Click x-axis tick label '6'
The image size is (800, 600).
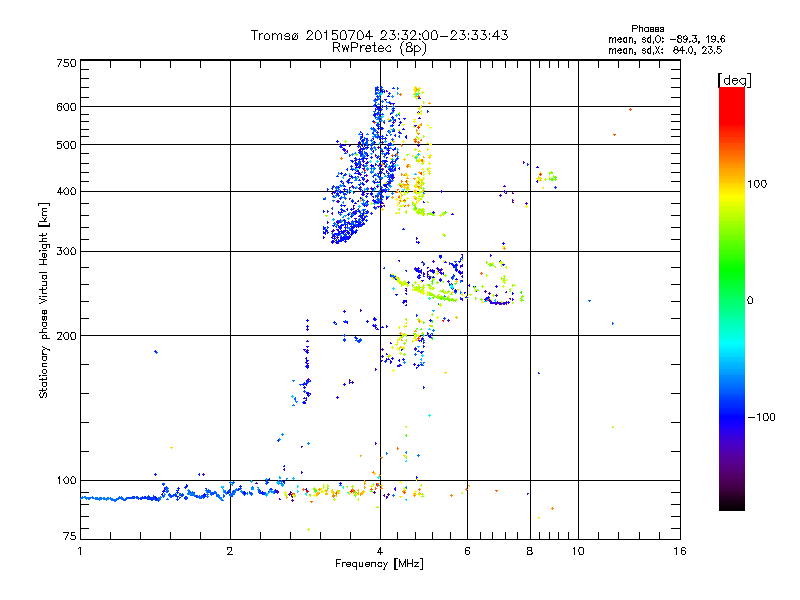point(467,551)
